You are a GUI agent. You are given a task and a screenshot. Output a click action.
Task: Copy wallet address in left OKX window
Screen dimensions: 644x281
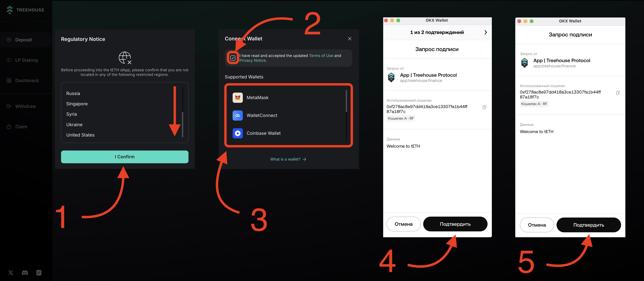(x=484, y=107)
